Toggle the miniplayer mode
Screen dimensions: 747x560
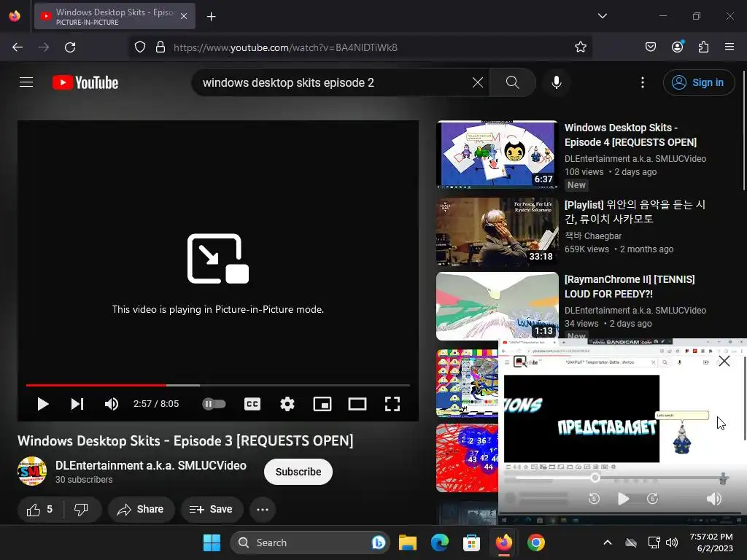click(x=322, y=404)
